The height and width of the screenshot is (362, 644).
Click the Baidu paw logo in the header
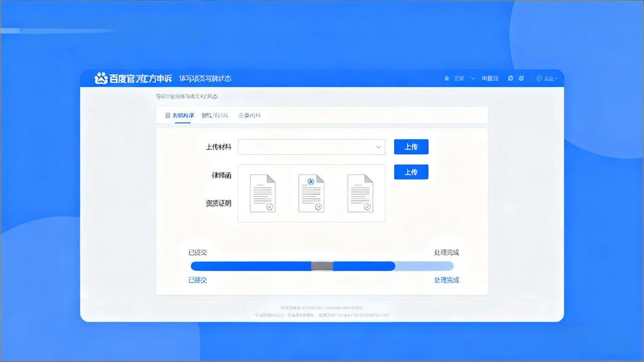click(x=101, y=78)
